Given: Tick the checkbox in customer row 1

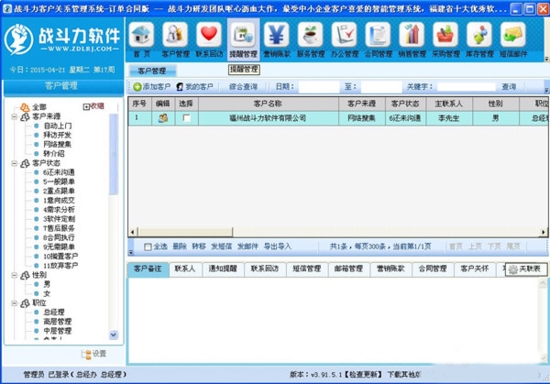Looking at the screenshot, I should point(186,118).
